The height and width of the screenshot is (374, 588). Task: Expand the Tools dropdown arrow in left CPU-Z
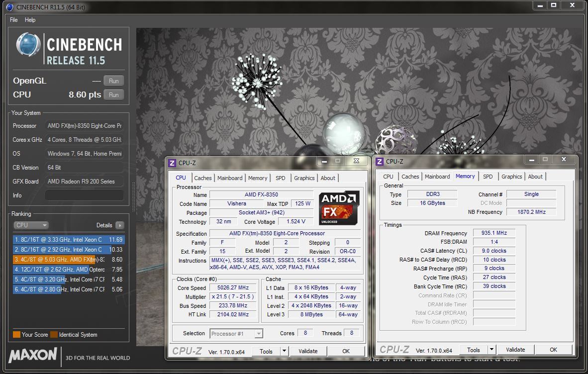284,351
